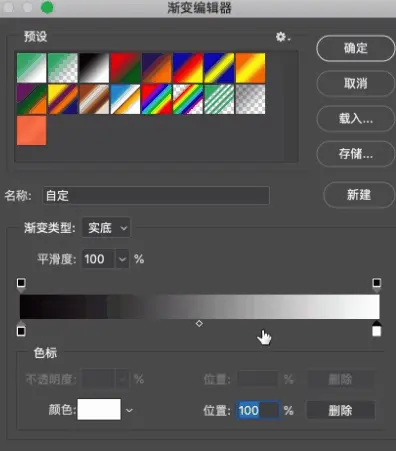Select the white color stop at right
The height and width of the screenshot is (451, 396).
(x=377, y=329)
